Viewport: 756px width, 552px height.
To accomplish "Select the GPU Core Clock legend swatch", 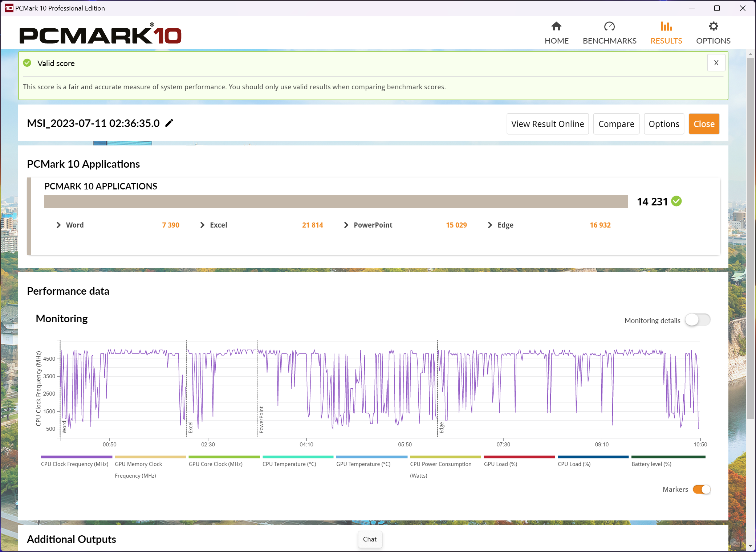I will [224, 457].
